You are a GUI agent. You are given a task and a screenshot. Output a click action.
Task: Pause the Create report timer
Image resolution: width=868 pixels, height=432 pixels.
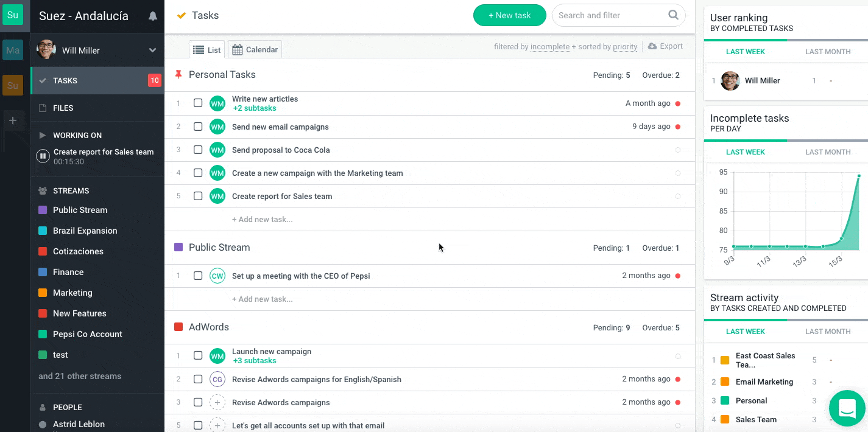(x=43, y=156)
